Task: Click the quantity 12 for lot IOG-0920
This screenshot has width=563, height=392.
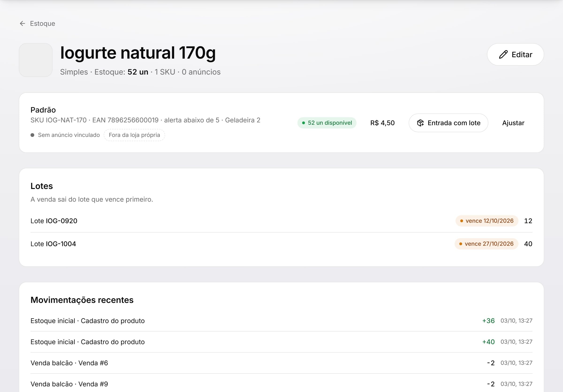Action: tap(528, 221)
